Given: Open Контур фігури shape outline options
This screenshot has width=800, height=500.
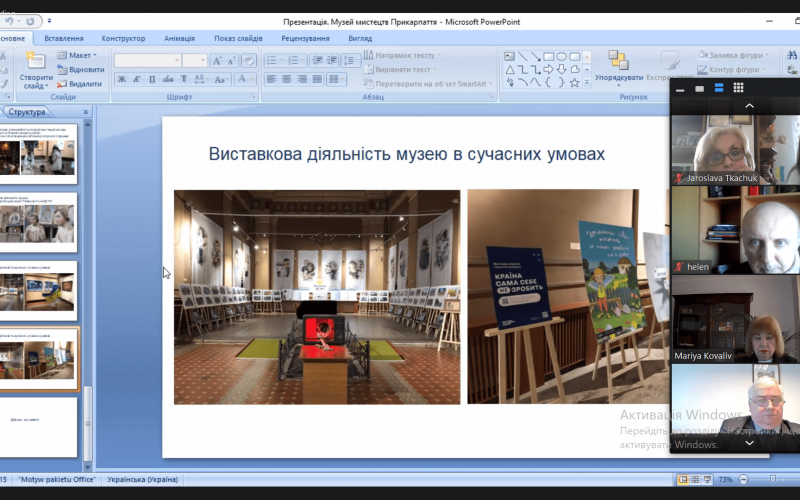Looking at the screenshot, I should click(x=732, y=69).
